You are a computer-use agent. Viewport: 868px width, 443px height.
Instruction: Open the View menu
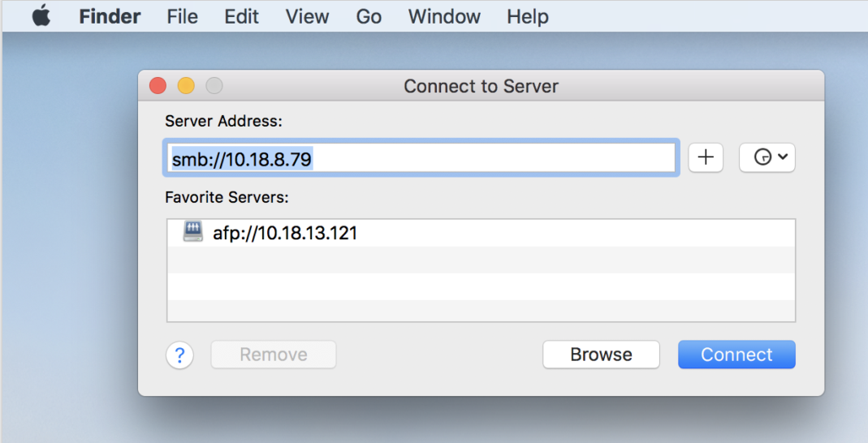click(307, 16)
